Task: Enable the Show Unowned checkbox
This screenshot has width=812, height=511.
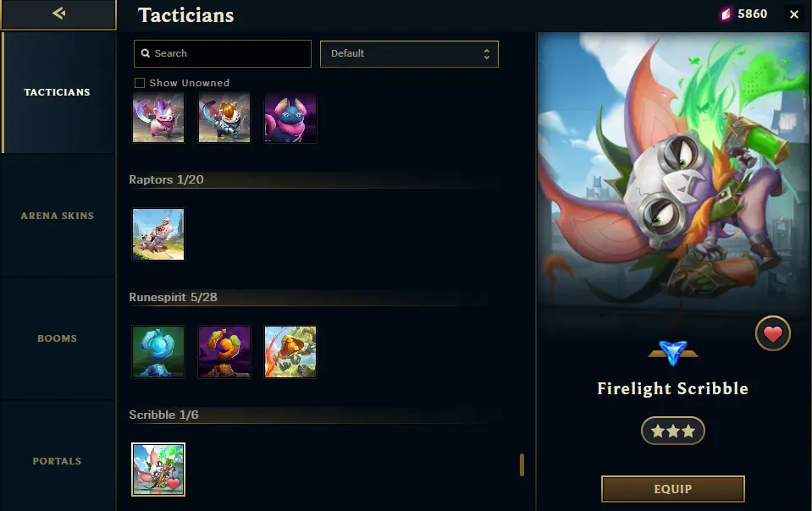Action: pyautogui.click(x=140, y=83)
